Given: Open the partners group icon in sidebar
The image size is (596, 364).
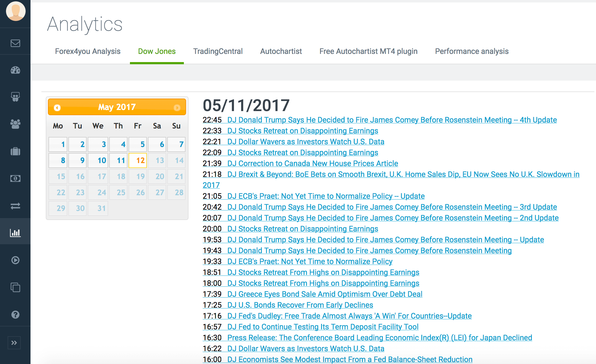Looking at the screenshot, I should (x=15, y=124).
